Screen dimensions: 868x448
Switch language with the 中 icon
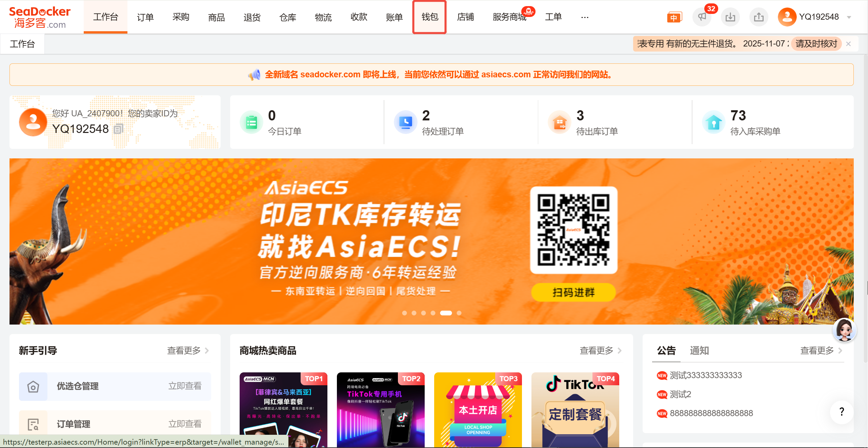(x=674, y=17)
